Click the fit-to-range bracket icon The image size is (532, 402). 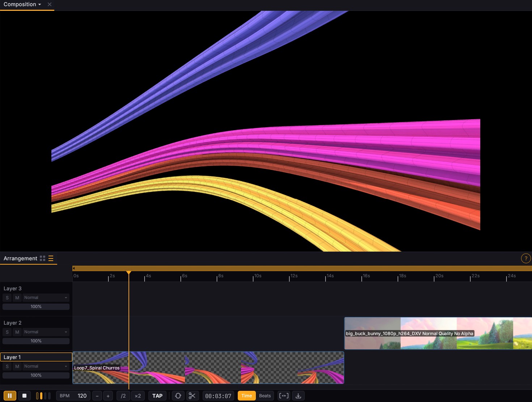pos(284,396)
